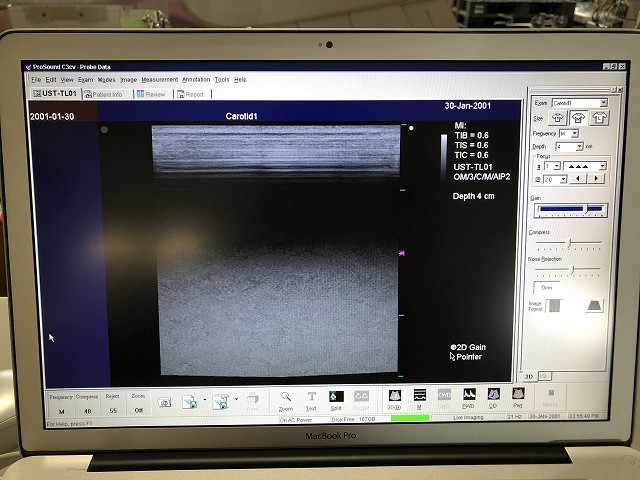
Task: Click the magenta focus marker on depth scale
Action: 402,253
